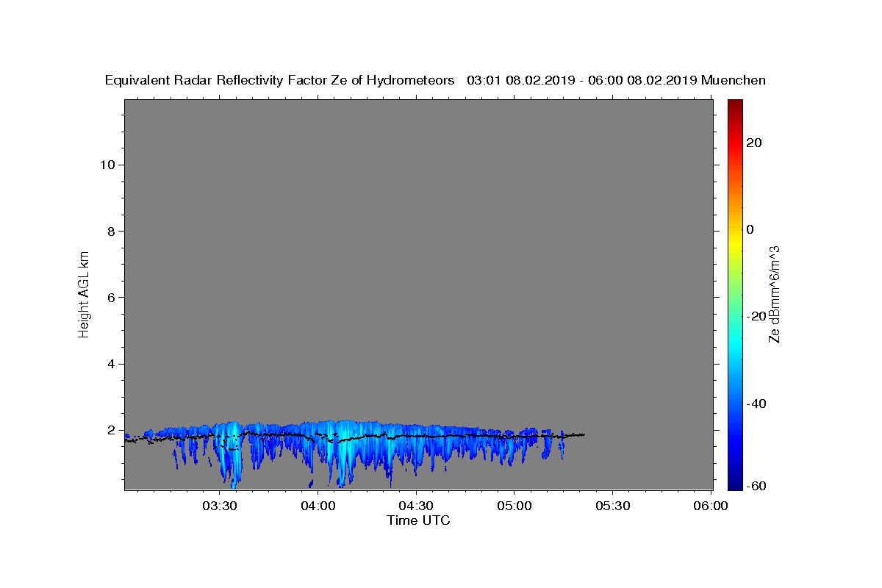Viewport: 882px width, 588px height.
Task: Click the colorbar value '-60'
Action: pos(756,485)
